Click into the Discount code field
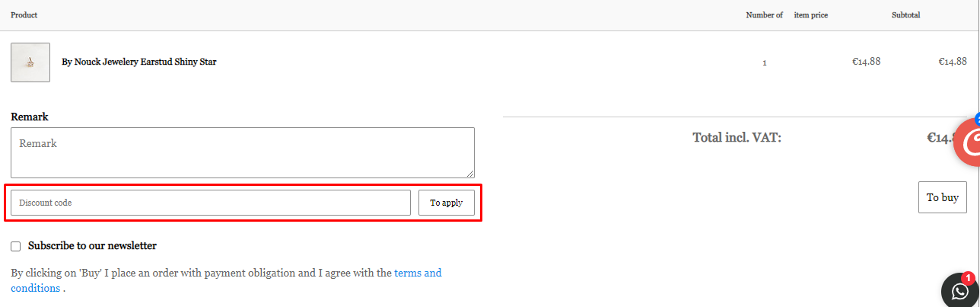The height and width of the screenshot is (307, 980). point(211,203)
